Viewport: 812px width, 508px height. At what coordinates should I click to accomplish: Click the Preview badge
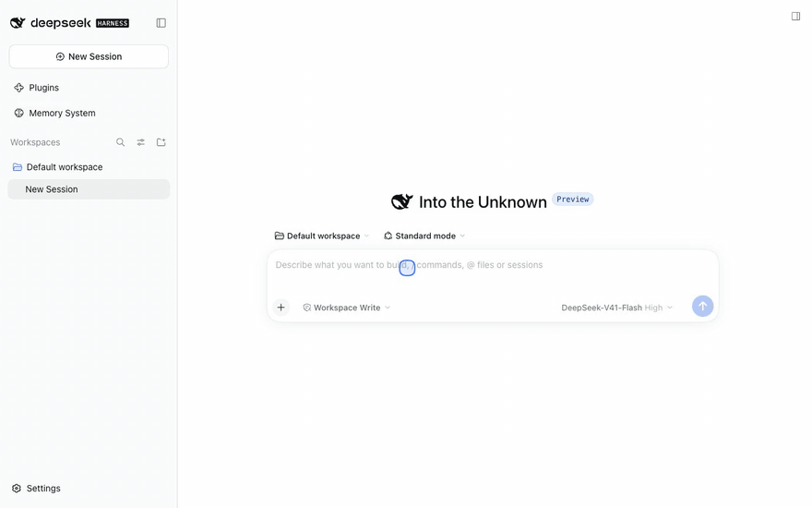click(x=572, y=200)
